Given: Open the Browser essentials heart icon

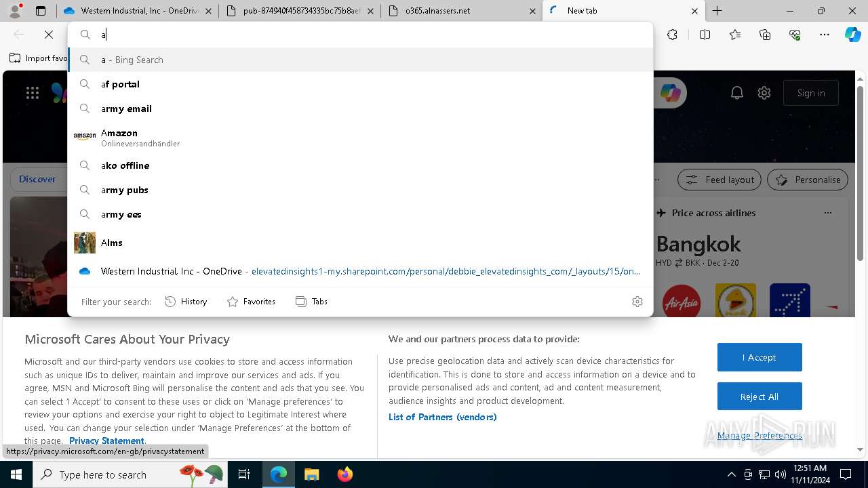Looking at the screenshot, I should [795, 35].
